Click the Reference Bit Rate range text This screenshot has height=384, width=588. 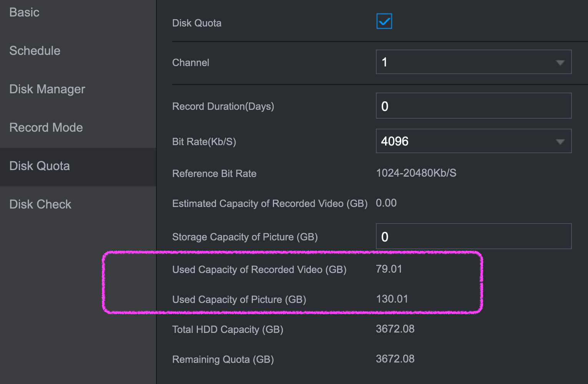[416, 173]
